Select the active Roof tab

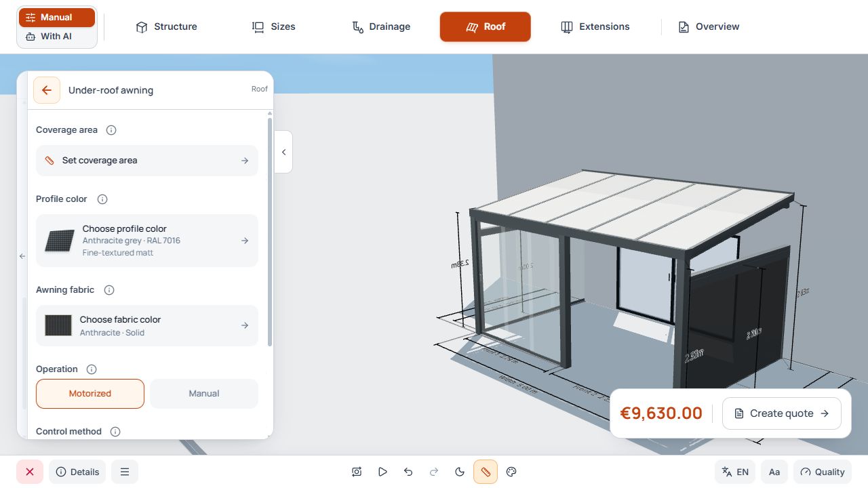(486, 27)
